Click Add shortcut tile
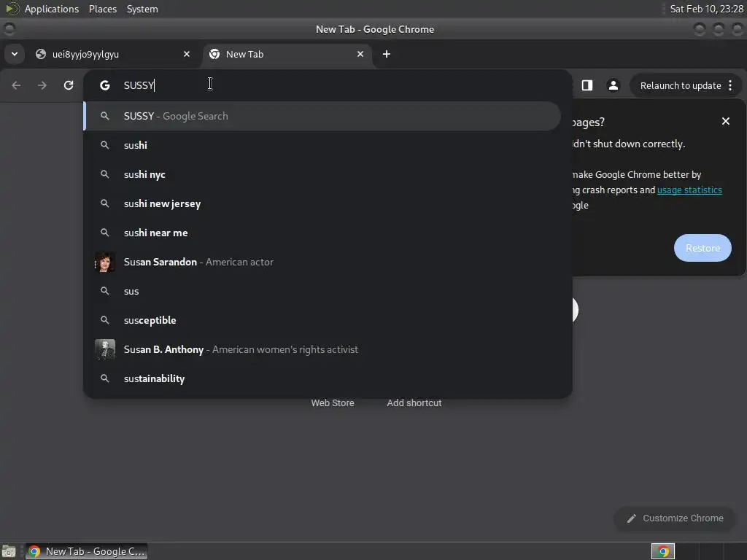This screenshot has height=560, width=747. coord(414,402)
